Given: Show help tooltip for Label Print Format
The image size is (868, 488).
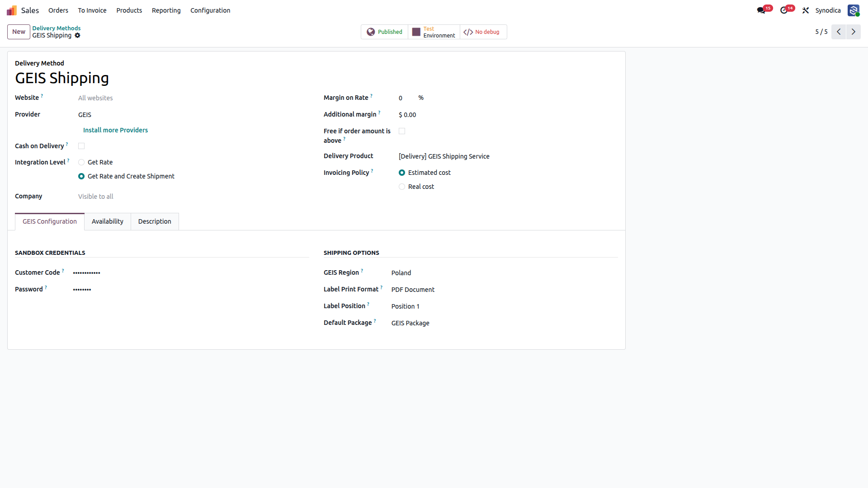Looking at the screenshot, I should (382, 287).
